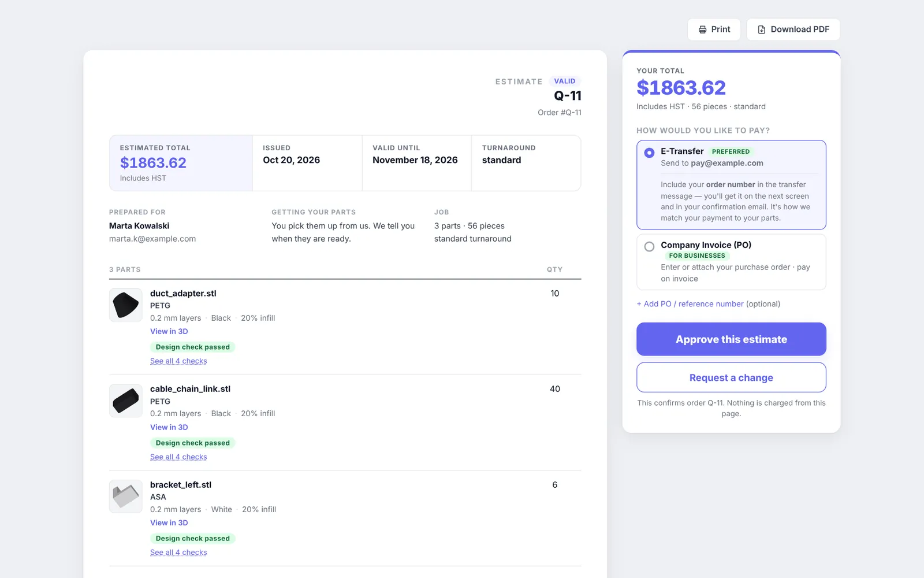See all 4 checks for cable_chain_link.stl
924x578 pixels.
coord(178,457)
